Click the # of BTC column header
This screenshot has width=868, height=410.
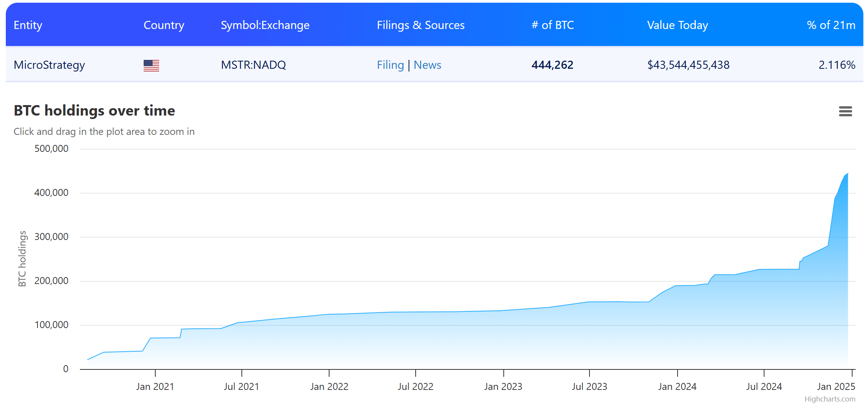click(x=552, y=25)
